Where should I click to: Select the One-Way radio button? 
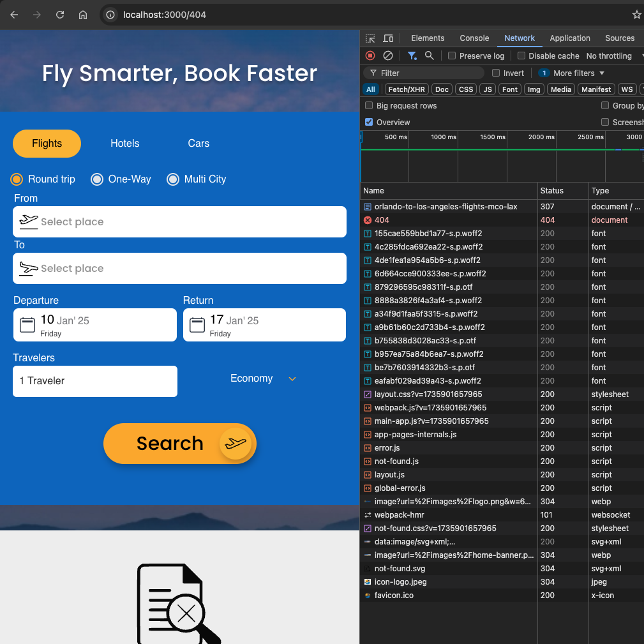point(97,179)
